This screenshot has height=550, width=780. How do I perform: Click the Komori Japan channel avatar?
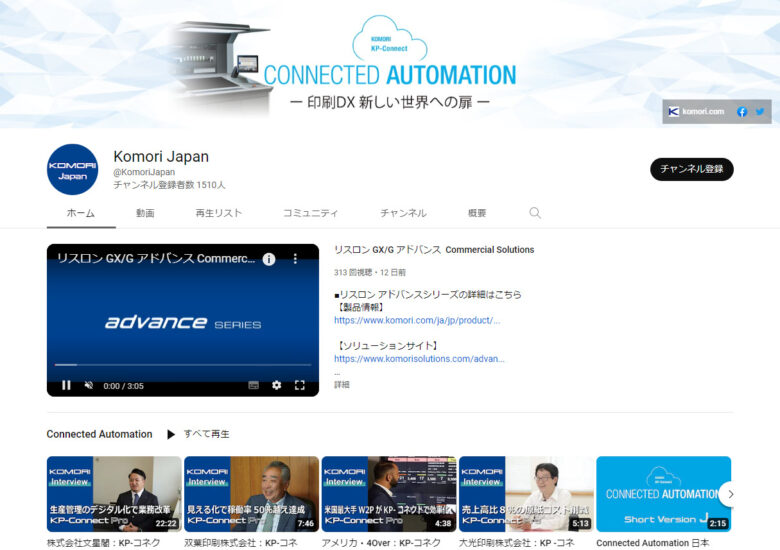(73, 170)
